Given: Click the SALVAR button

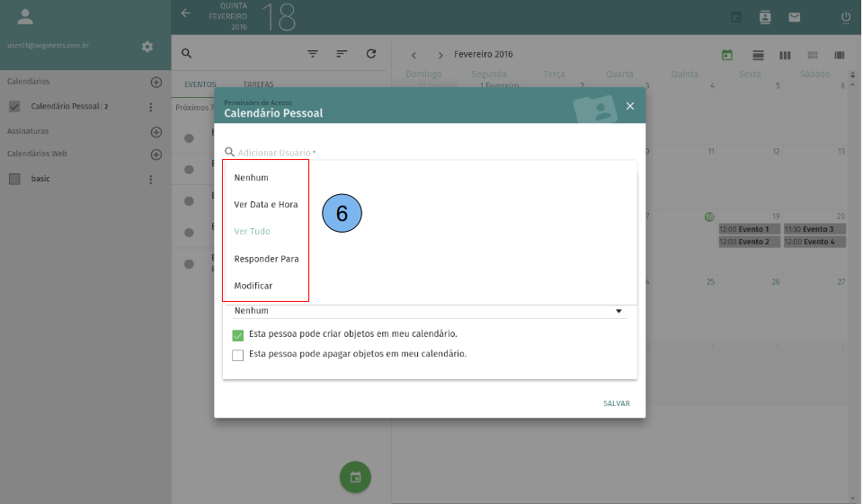Looking at the screenshot, I should pos(616,403).
